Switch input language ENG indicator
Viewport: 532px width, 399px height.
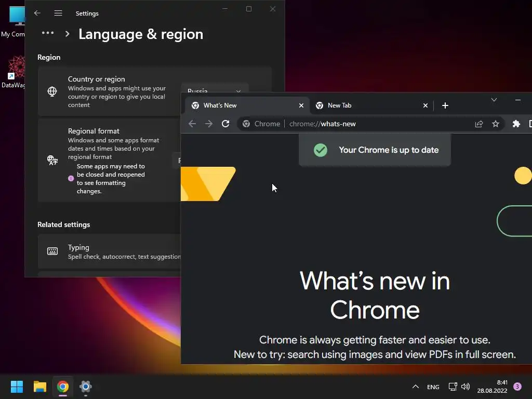pos(433,387)
